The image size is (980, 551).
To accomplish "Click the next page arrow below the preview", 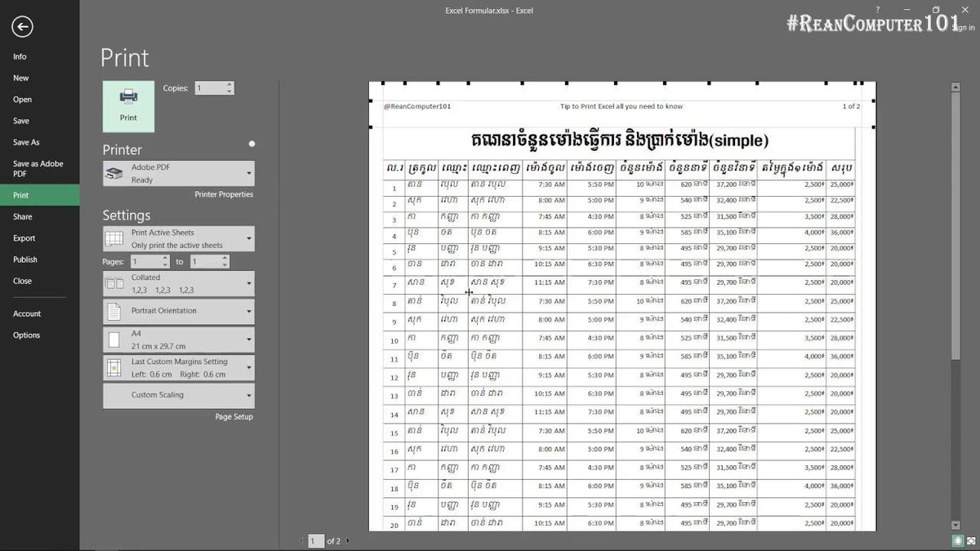I will (346, 540).
